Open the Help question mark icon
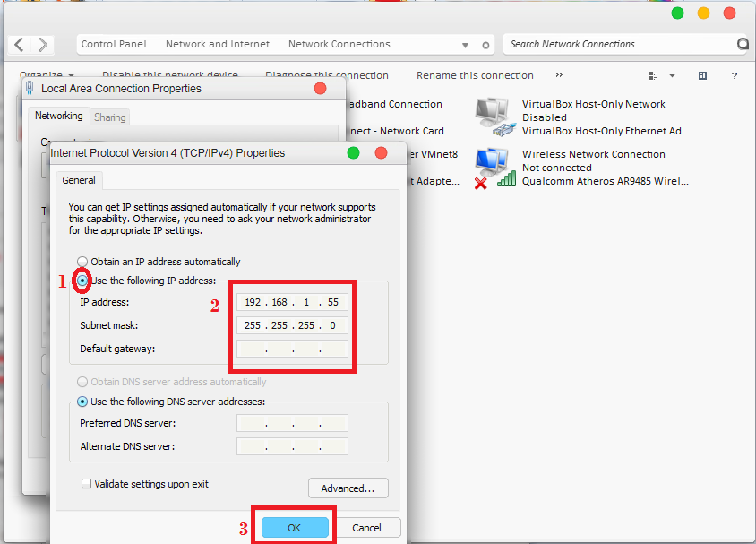This screenshot has width=756, height=544. point(735,76)
